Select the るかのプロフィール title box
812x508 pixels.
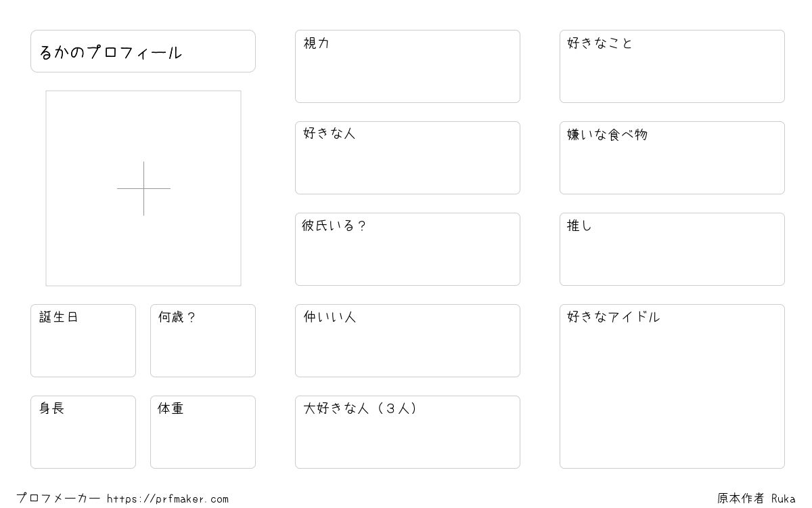(143, 51)
